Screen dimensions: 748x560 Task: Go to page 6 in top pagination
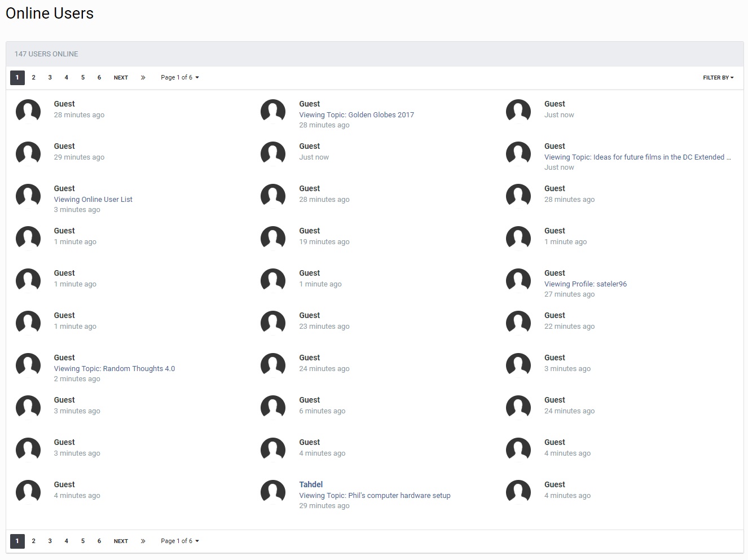pyautogui.click(x=99, y=78)
